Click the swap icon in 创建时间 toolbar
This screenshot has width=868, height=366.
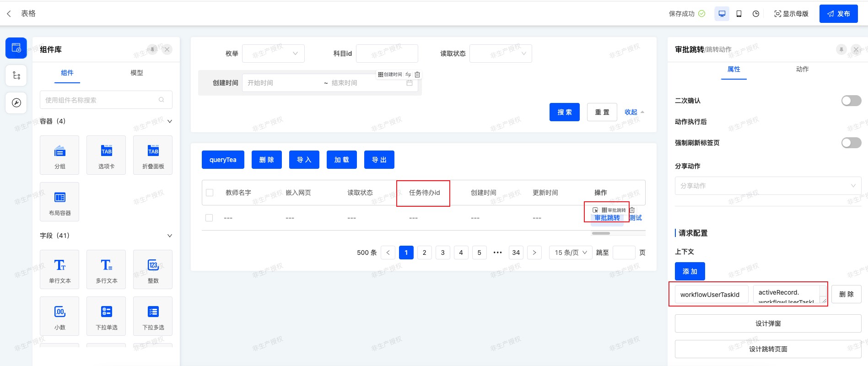pyautogui.click(x=408, y=75)
